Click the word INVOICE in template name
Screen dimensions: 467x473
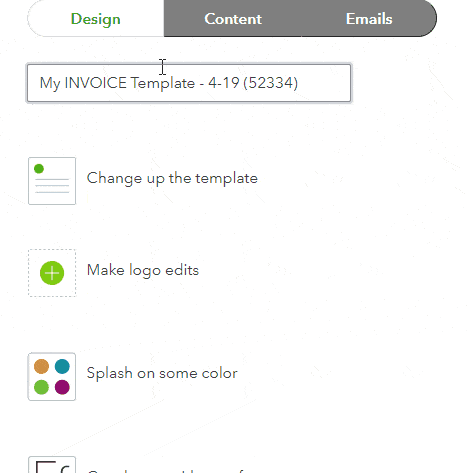95,83
